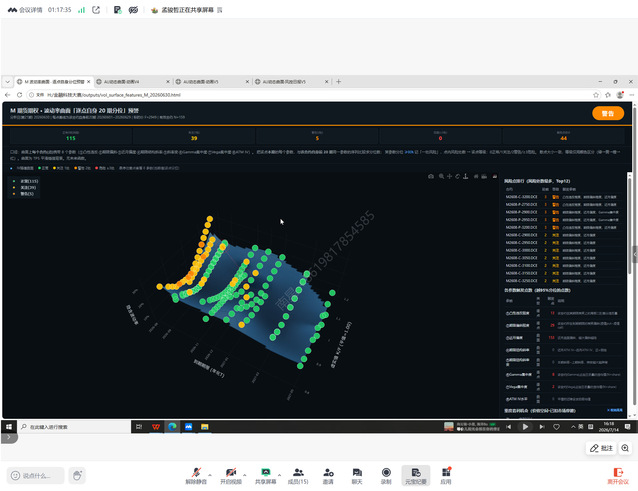Expand the collapsed panel arrow at lower left
The width and height of the screenshot is (638, 491).
pos(9,438)
